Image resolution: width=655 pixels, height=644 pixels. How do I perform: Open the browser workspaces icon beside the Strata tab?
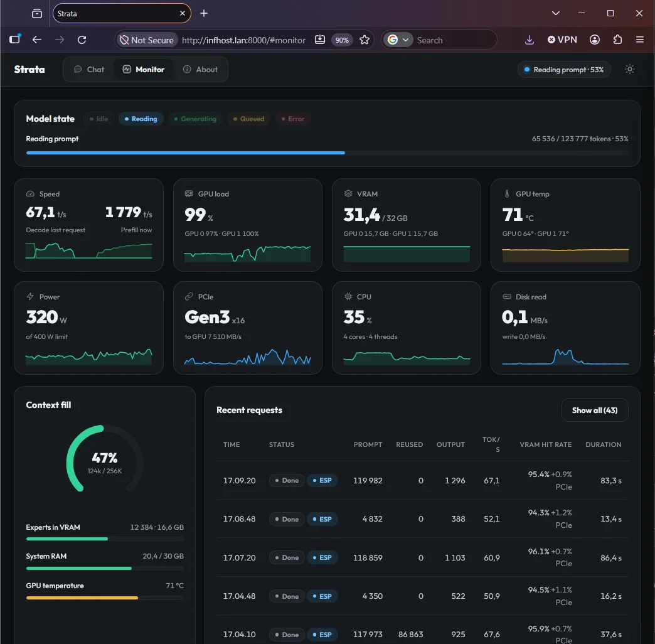coord(37,13)
